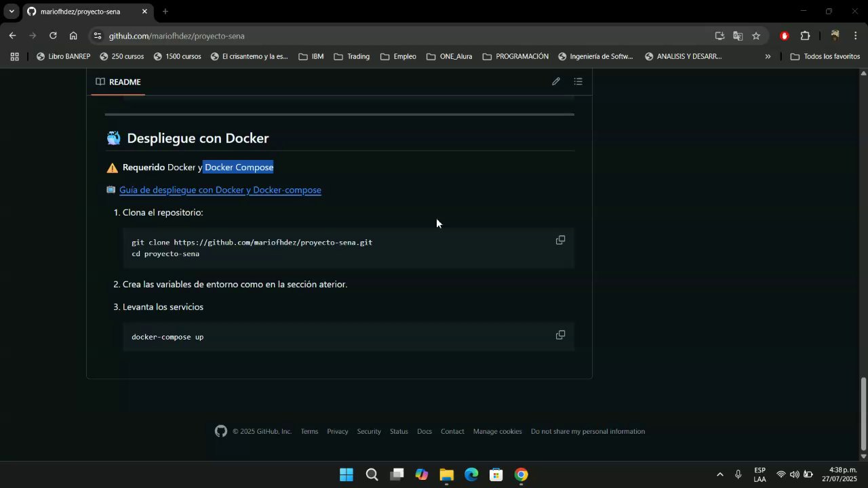Close the mariofhdez/proyecto-sena tab

pyautogui.click(x=144, y=12)
